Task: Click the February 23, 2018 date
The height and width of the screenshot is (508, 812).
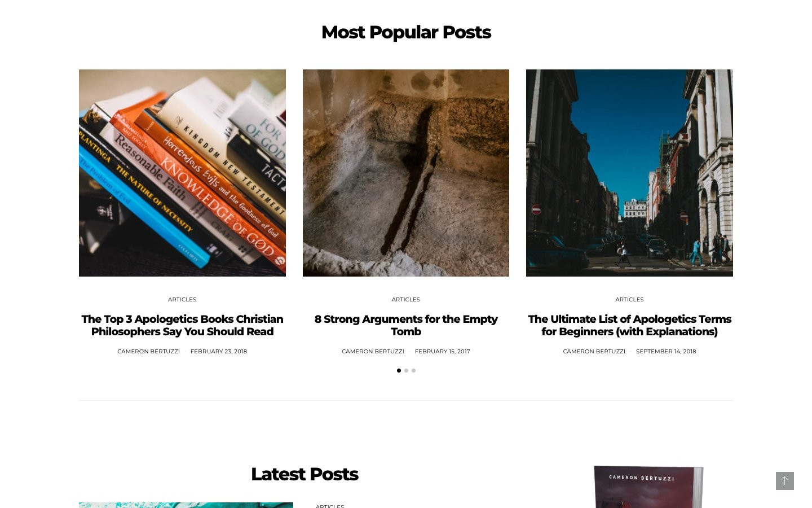Action: pos(219,351)
